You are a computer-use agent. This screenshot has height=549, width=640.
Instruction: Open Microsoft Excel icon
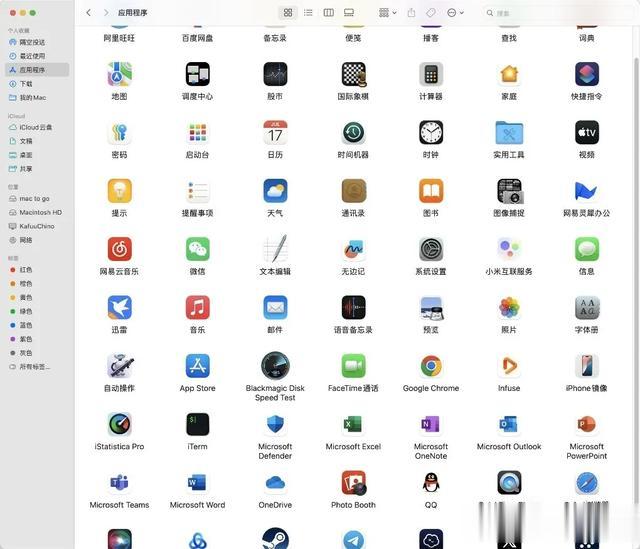point(353,424)
